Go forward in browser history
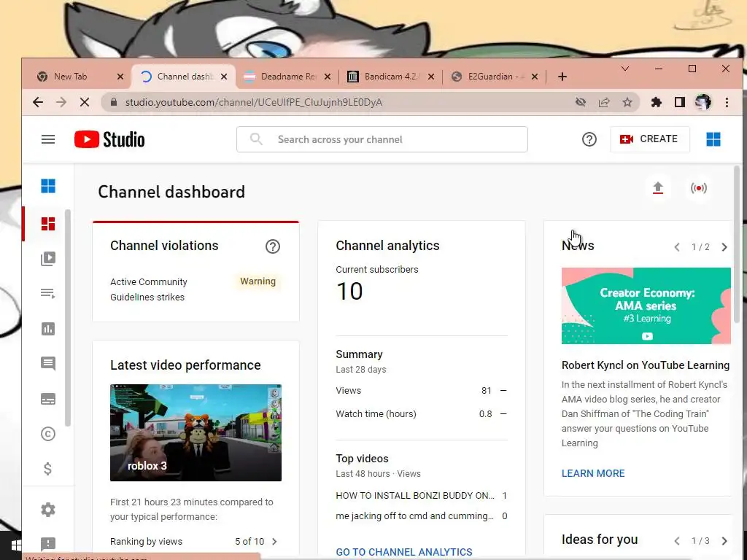The height and width of the screenshot is (560, 747). click(61, 102)
